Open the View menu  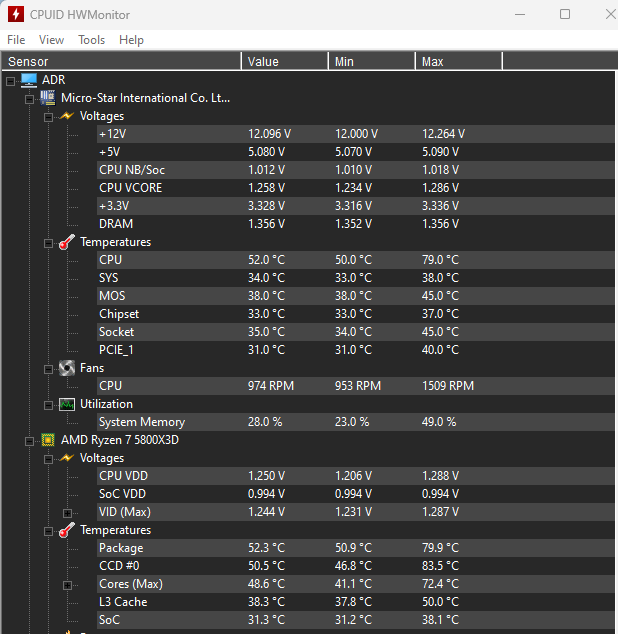click(51, 40)
